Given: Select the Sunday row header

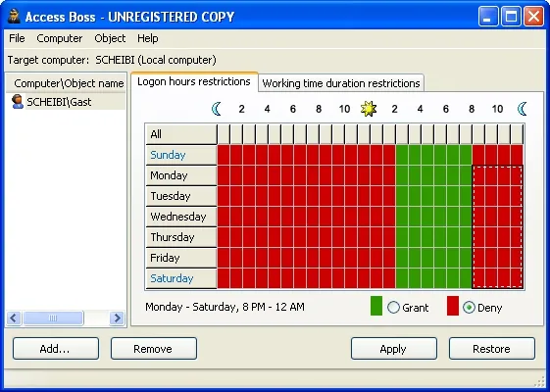Looking at the screenshot, I should (x=181, y=155).
